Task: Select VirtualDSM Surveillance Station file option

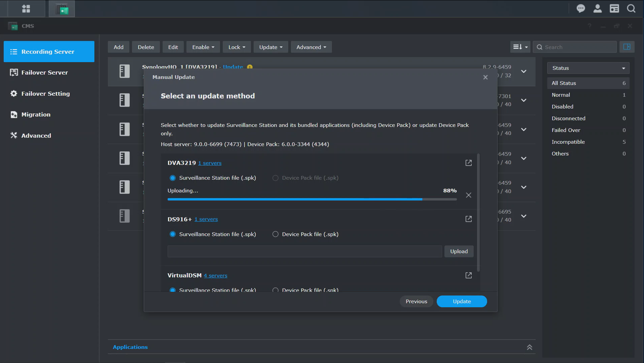Action: point(173,290)
